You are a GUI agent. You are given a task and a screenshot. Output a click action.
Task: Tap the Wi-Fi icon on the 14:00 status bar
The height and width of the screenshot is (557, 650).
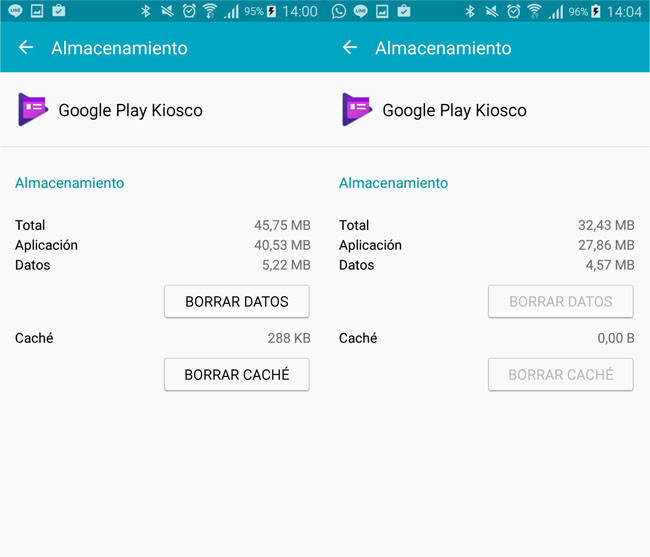pos(210,11)
